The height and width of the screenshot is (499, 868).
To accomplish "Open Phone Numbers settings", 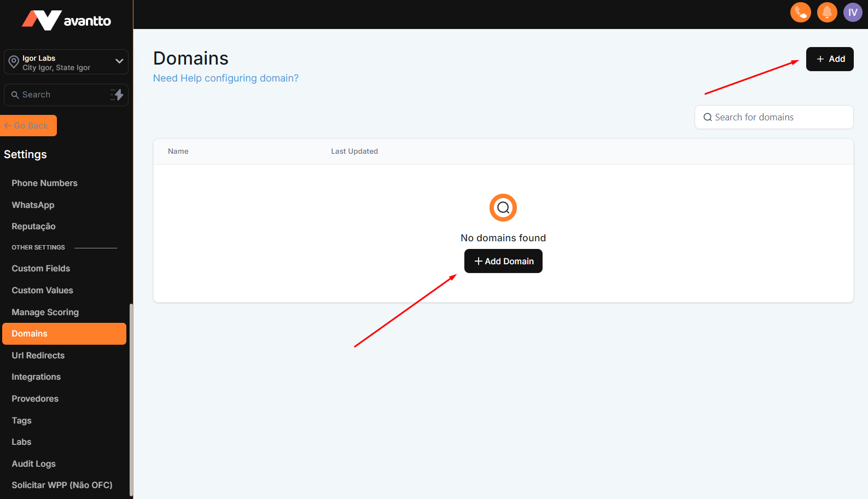I will 44,183.
